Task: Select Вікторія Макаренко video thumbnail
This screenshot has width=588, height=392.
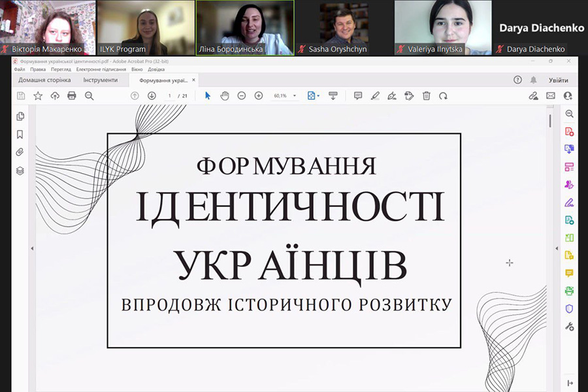Action: tap(48, 27)
